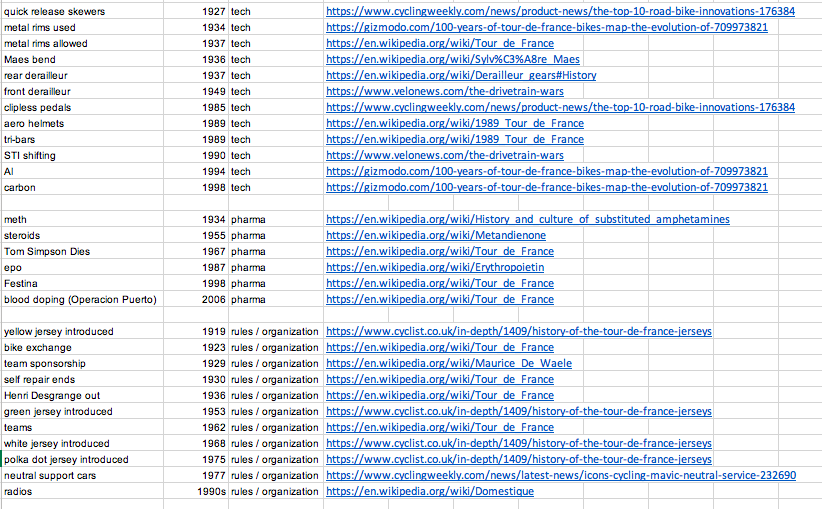
Task: Open the link in the blood doping row
Action: click(440, 299)
